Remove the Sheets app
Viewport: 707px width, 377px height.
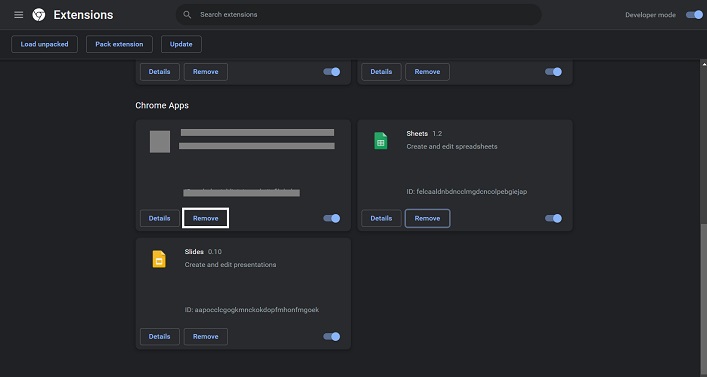(427, 218)
